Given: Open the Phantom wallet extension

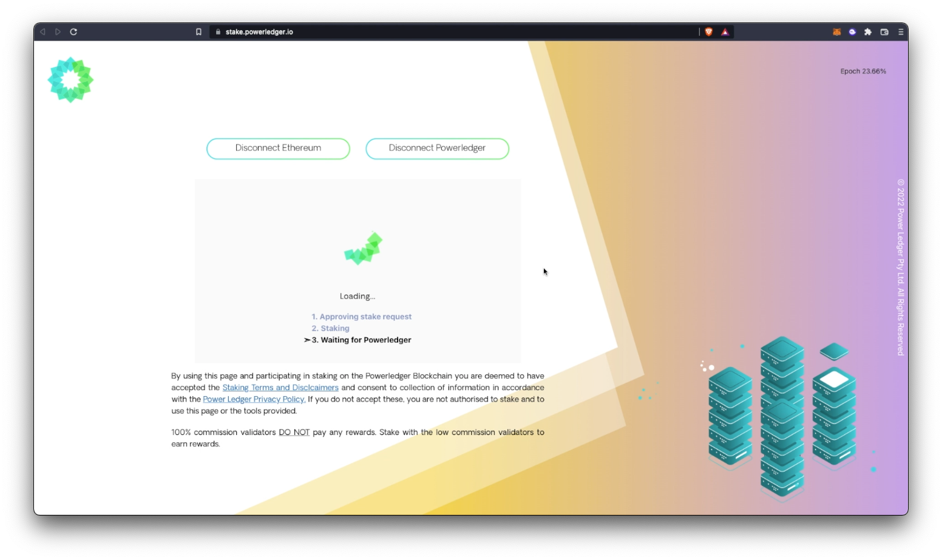Looking at the screenshot, I should 852,32.
